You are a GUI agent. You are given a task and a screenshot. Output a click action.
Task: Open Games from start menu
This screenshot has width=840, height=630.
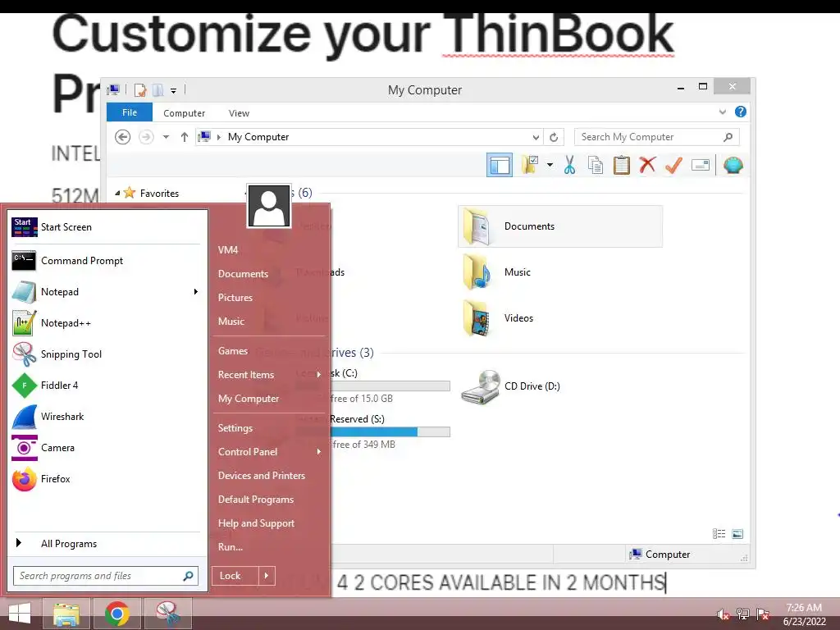tap(269, 351)
